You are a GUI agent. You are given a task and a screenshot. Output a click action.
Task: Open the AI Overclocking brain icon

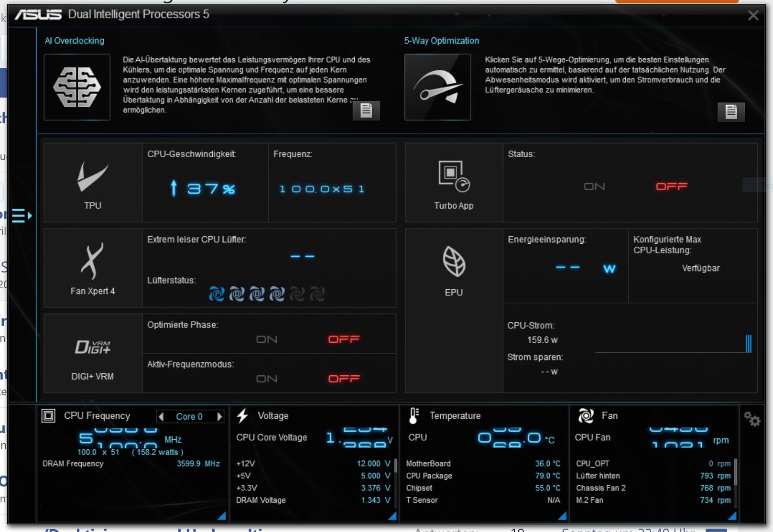pos(77,87)
